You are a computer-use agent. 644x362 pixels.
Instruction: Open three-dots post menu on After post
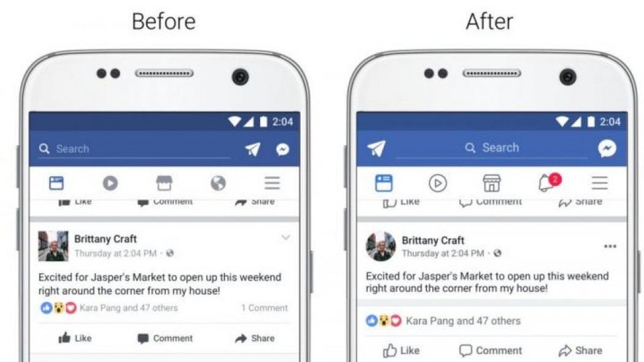[610, 246]
